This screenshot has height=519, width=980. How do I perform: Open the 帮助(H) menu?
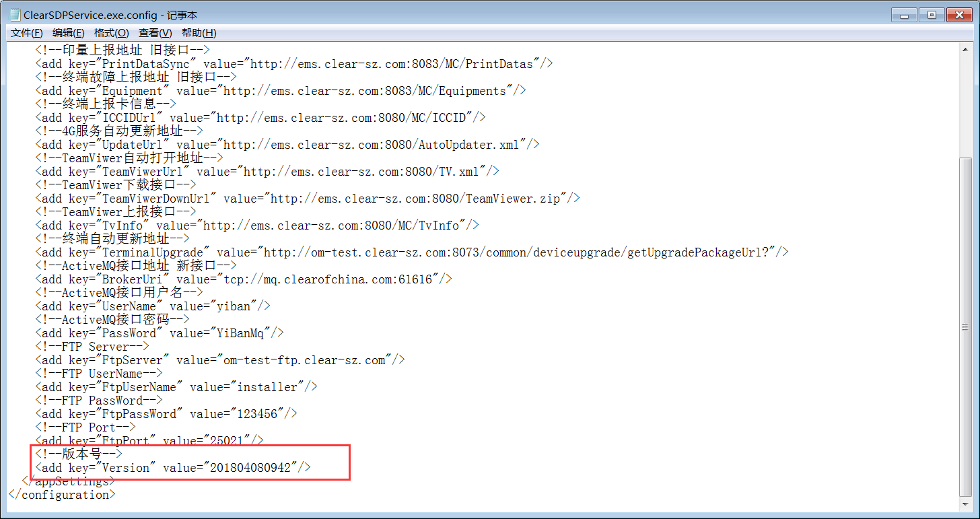[199, 33]
